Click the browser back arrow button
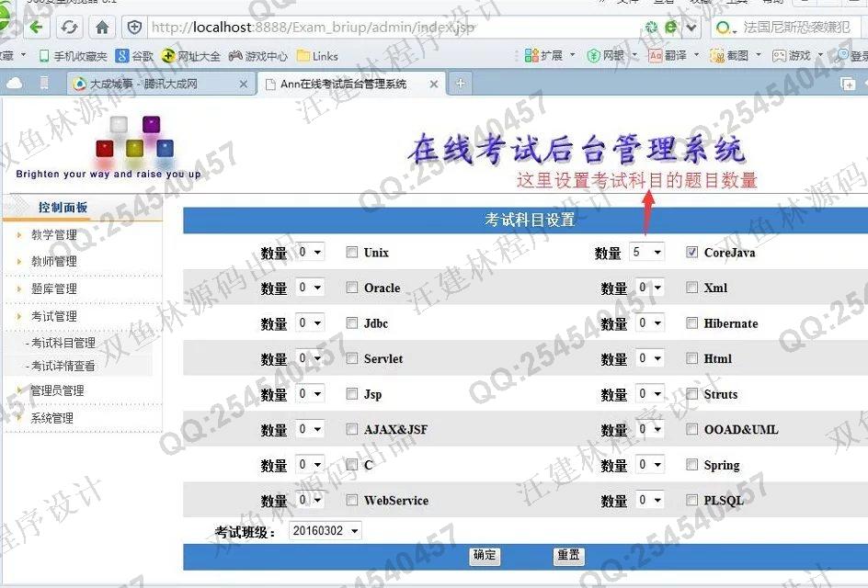 click(37, 27)
